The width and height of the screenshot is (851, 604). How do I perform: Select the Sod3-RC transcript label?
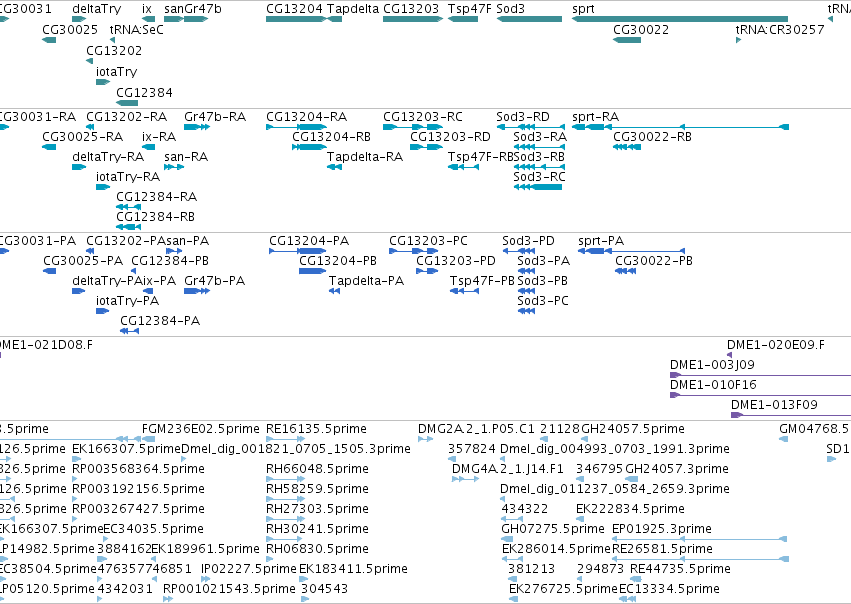click(539, 177)
